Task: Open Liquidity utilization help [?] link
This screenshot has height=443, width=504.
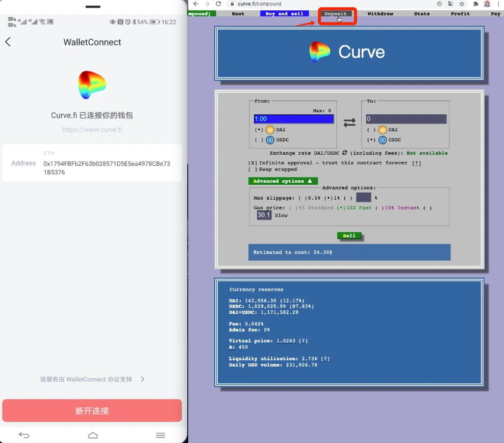Action: (325, 359)
